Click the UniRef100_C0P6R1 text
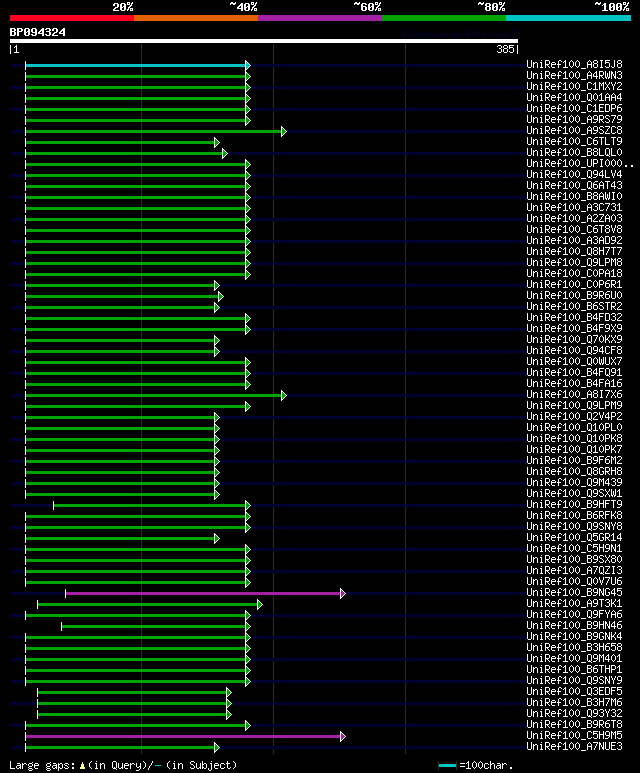 [574, 284]
